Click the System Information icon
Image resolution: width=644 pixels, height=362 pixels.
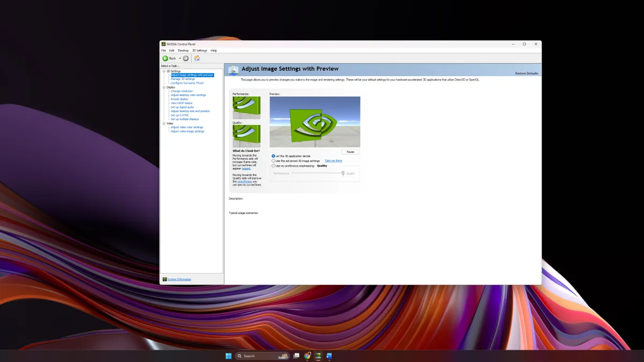pyautogui.click(x=164, y=279)
